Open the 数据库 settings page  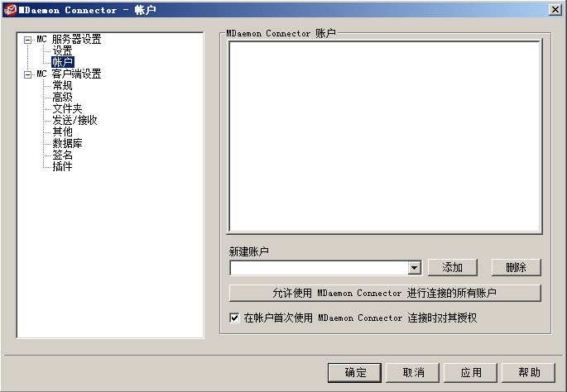[x=67, y=143]
